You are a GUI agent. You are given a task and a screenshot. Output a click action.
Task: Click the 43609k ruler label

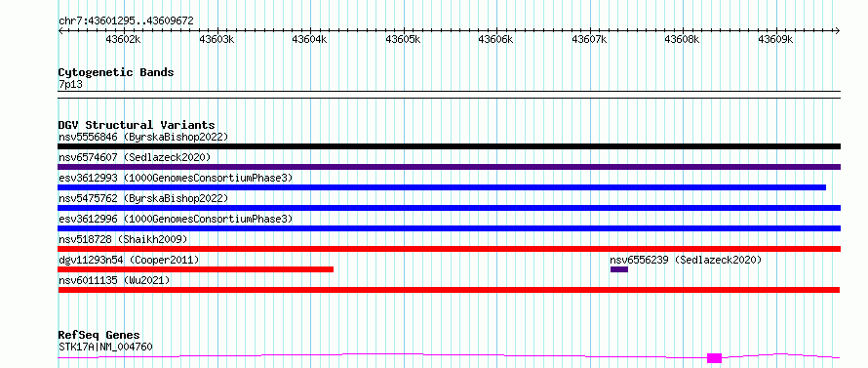[x=776, y=40]
